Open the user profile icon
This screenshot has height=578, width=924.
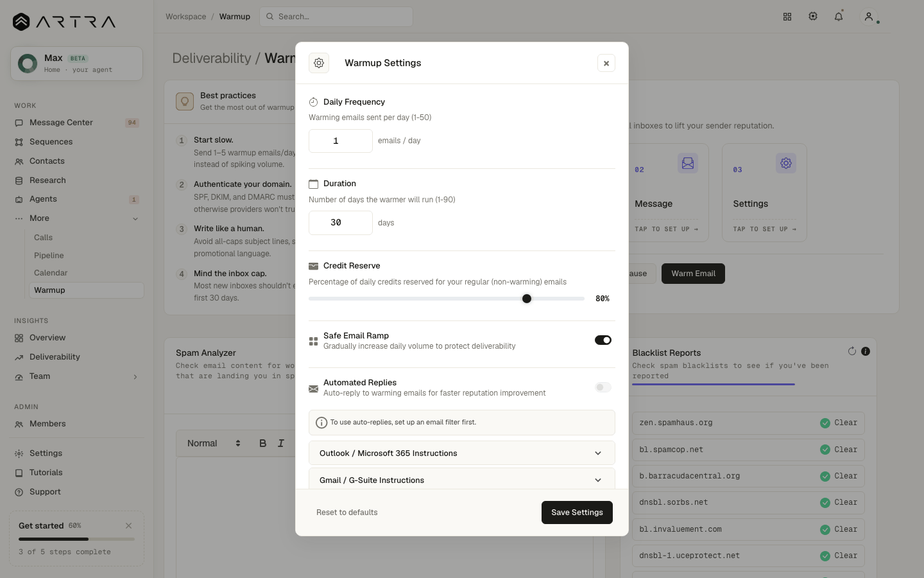[x=869, y=17]
